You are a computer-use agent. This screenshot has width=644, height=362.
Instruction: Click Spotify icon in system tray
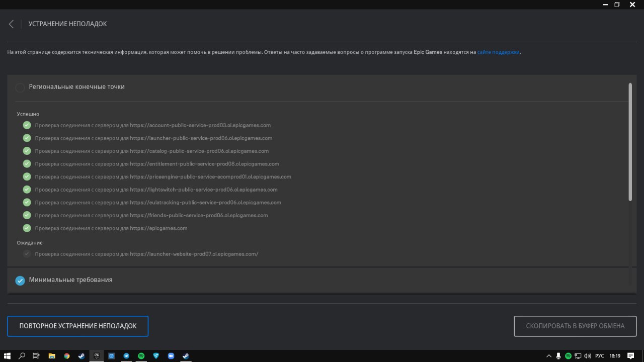click(x=568, y=355)
